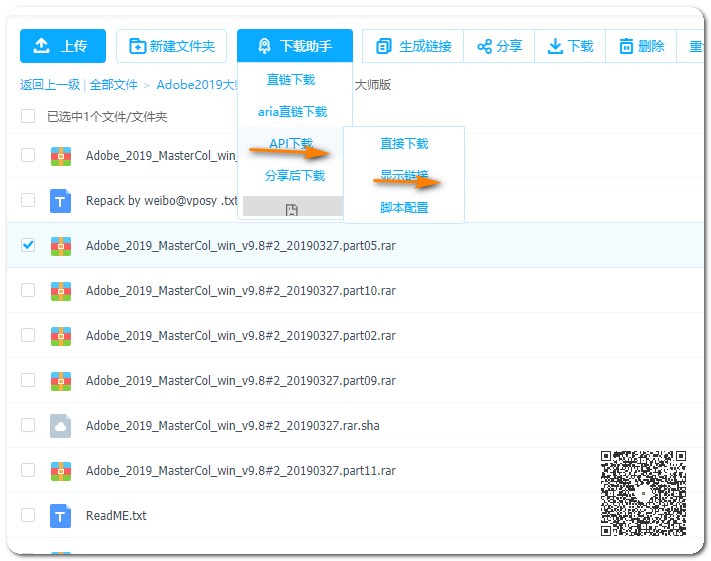This screenshot has width=711, height=561.
Task: Open the 下载助手 dropdown menu
Action: coord(295,46)
